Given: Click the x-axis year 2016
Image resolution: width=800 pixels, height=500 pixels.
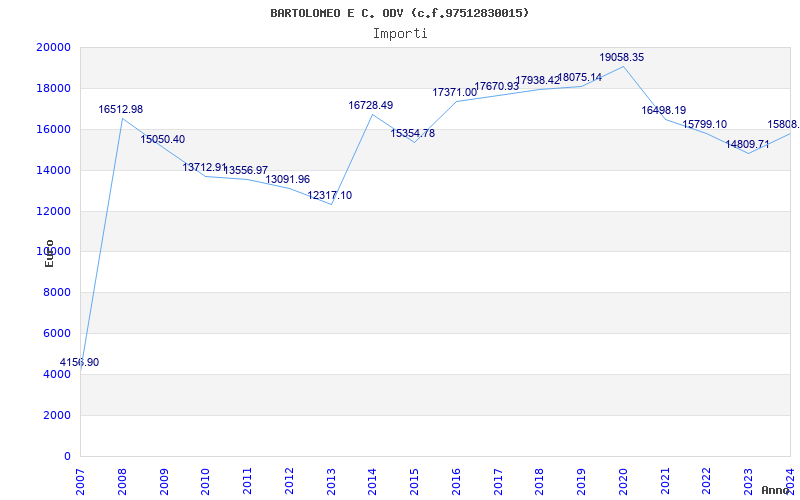Looking at the screenshot, I should tap(456, 482).
